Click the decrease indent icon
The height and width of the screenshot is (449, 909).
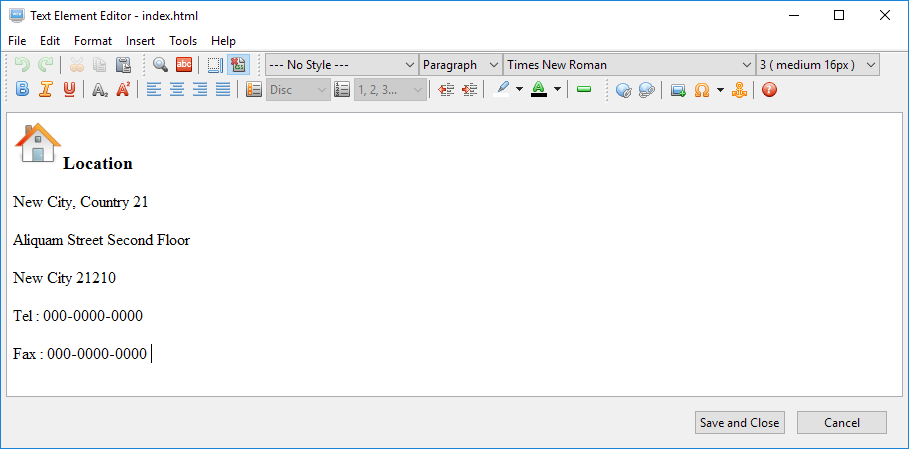446,90
